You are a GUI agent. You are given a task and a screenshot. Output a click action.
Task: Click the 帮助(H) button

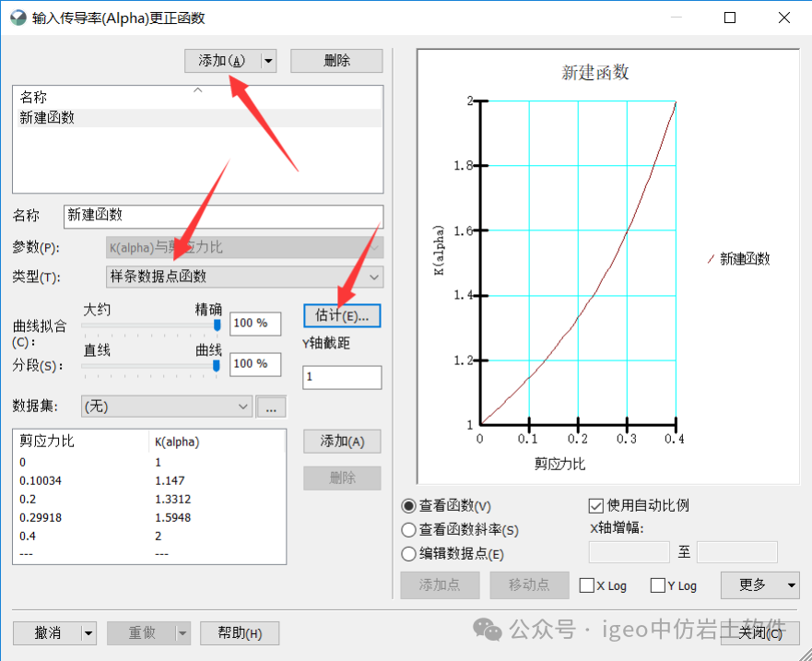pyautogui.click(x=240, y=633)
